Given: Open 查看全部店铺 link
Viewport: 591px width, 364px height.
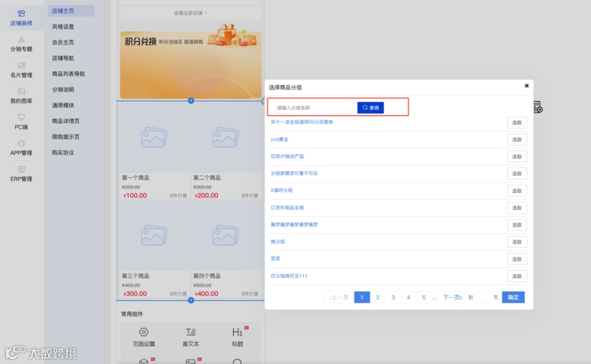Looking at the screenshot, I should coord(190,13).
